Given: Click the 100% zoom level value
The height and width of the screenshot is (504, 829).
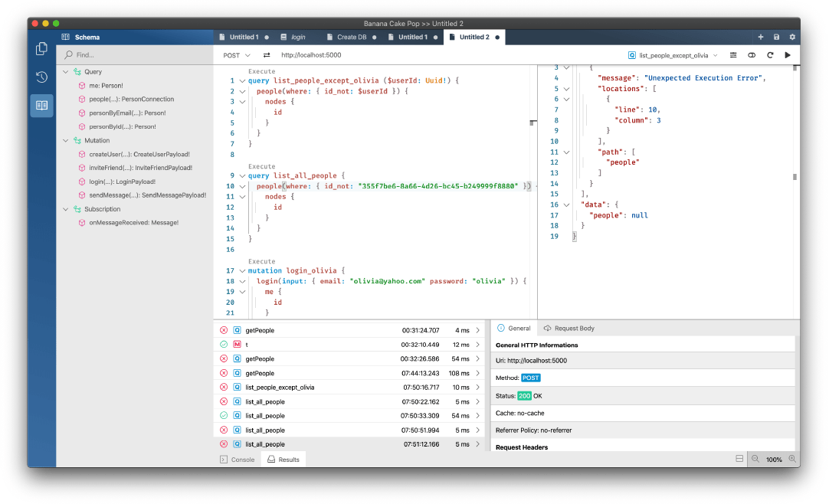Looking at the screenshot, I should [774, 460].
